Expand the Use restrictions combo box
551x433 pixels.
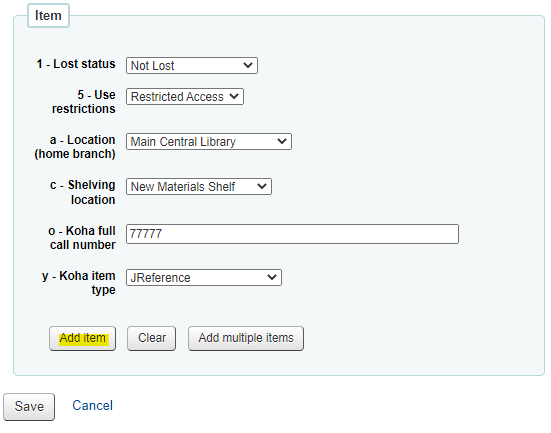(185, 97)
